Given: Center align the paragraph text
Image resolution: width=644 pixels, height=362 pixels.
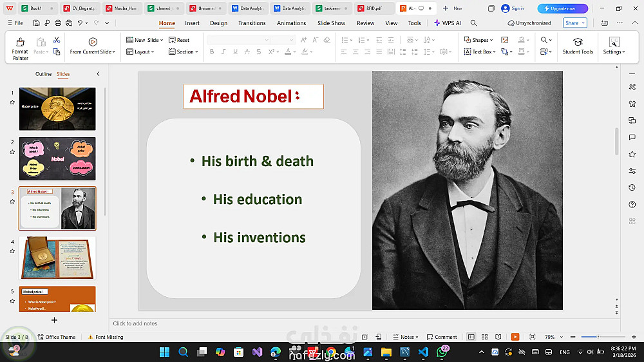Looking at the screenshot, I should point(355,52).
